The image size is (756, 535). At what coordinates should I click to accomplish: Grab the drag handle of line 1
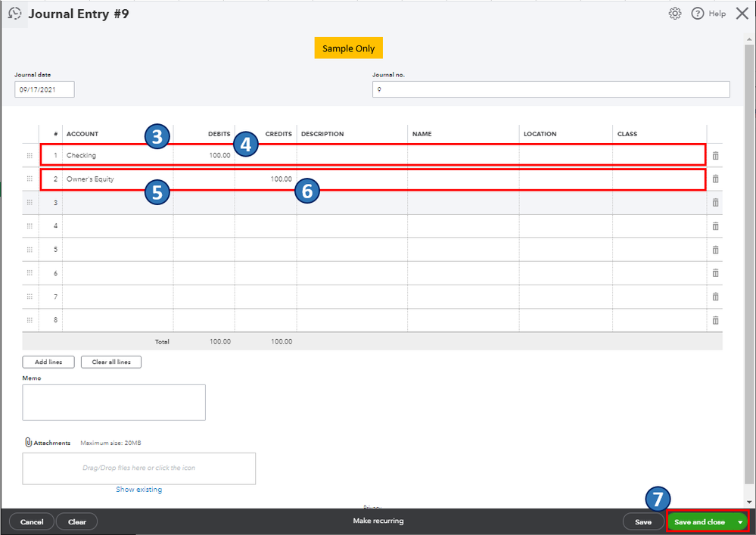pyautogui.click(x=30, y=155)
